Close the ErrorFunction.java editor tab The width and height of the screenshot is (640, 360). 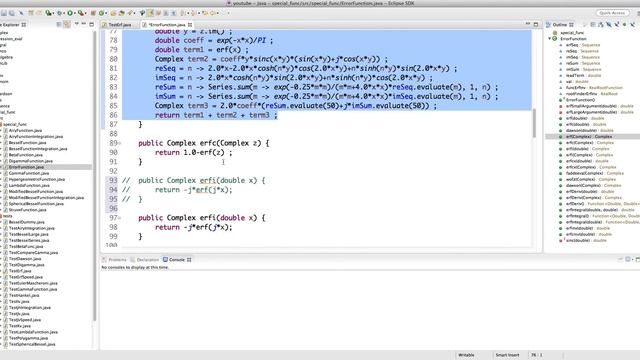click(190, 25)
